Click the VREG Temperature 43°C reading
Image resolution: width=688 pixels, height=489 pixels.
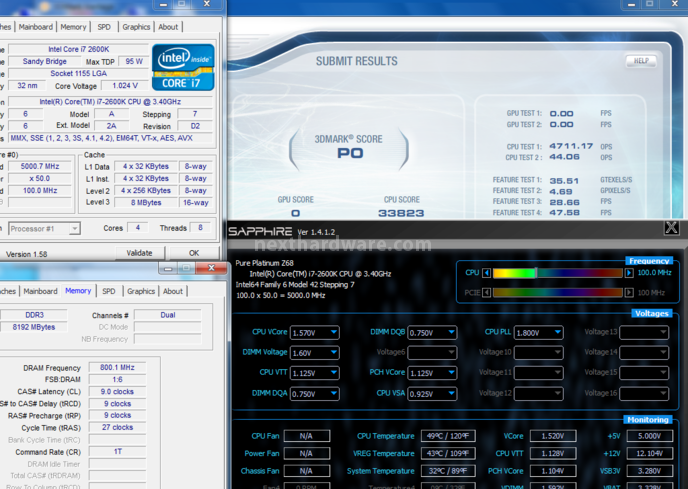[x=448, y=453]
